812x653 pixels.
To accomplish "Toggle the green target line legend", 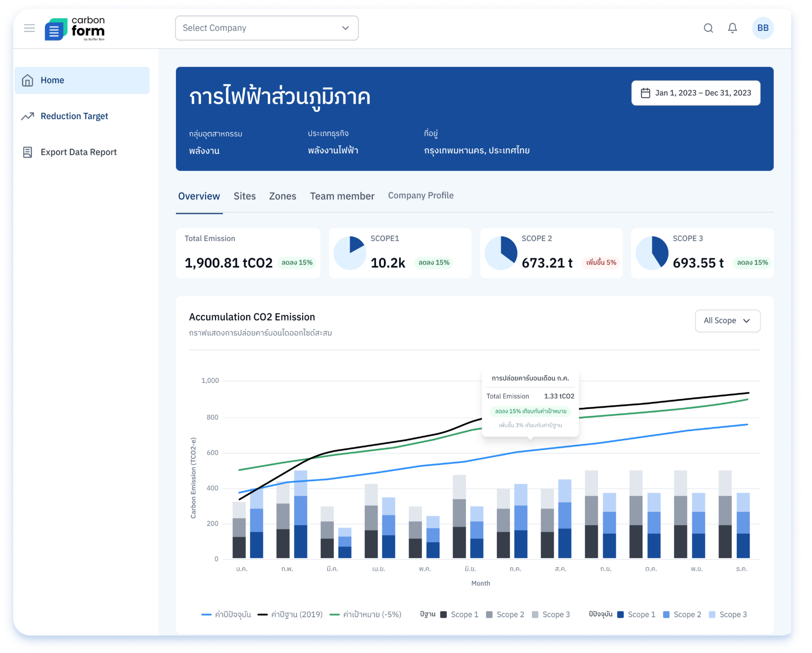I will pos(365,615).
